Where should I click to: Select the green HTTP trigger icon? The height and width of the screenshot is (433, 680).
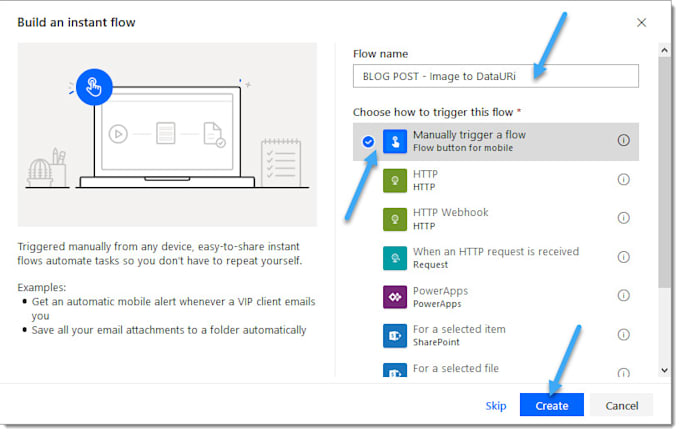click(395, 180)
